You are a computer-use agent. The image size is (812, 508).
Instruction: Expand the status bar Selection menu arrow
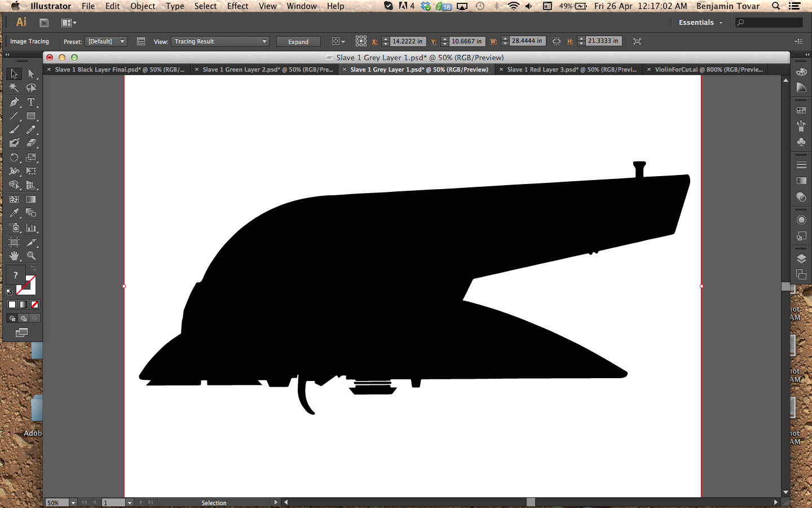(x=276, y=502)
